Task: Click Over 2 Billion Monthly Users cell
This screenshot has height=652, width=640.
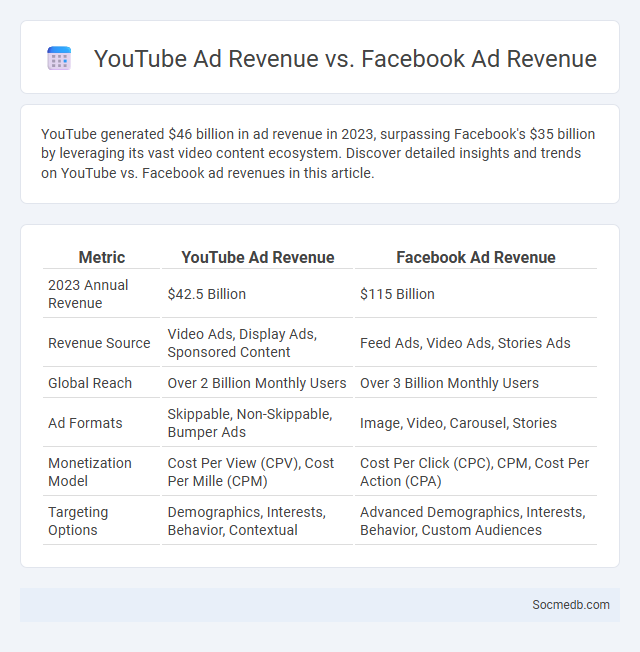Action: click(257, 383)
